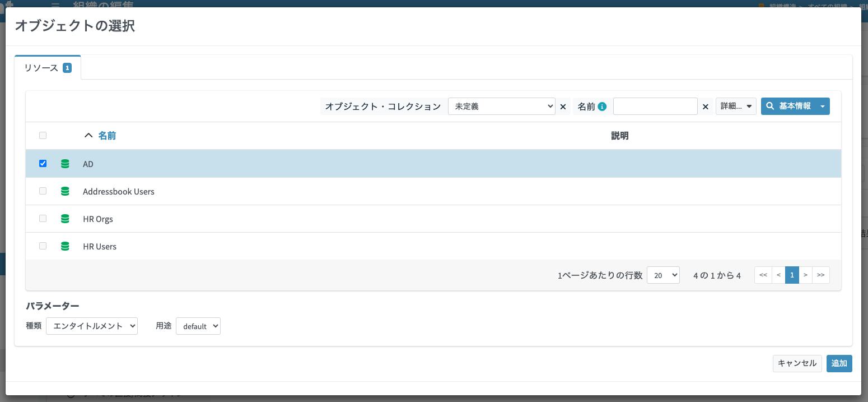
Task: Click into the 名前 search input field
Action: tap(655, 107)
